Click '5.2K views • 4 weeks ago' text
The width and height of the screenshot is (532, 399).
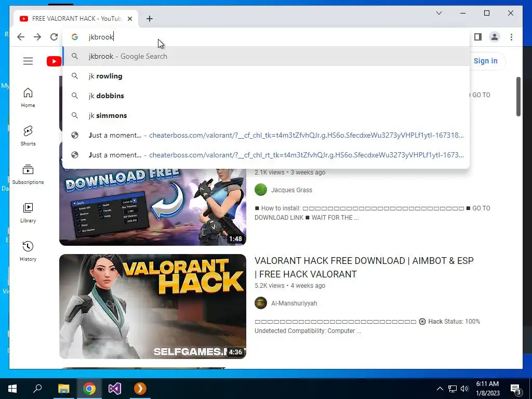[290, 286]
